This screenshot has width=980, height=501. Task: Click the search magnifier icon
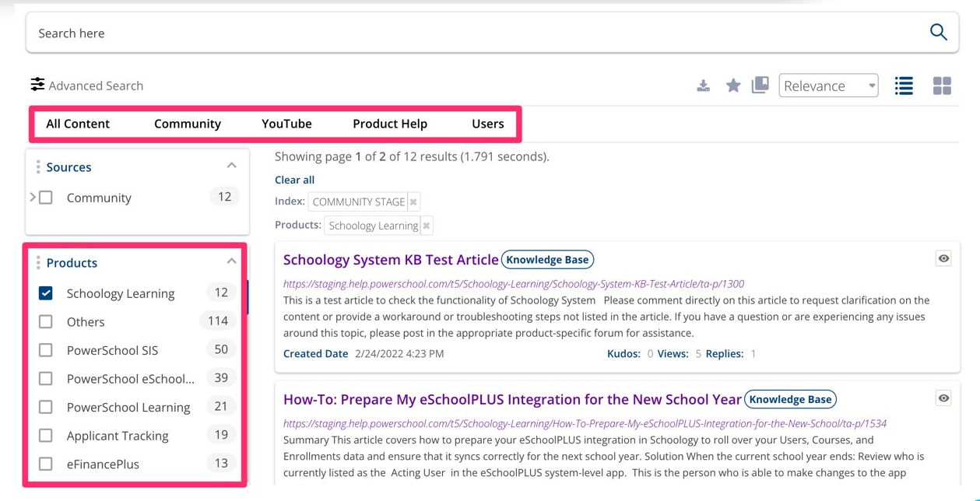[x=938, y=32]
